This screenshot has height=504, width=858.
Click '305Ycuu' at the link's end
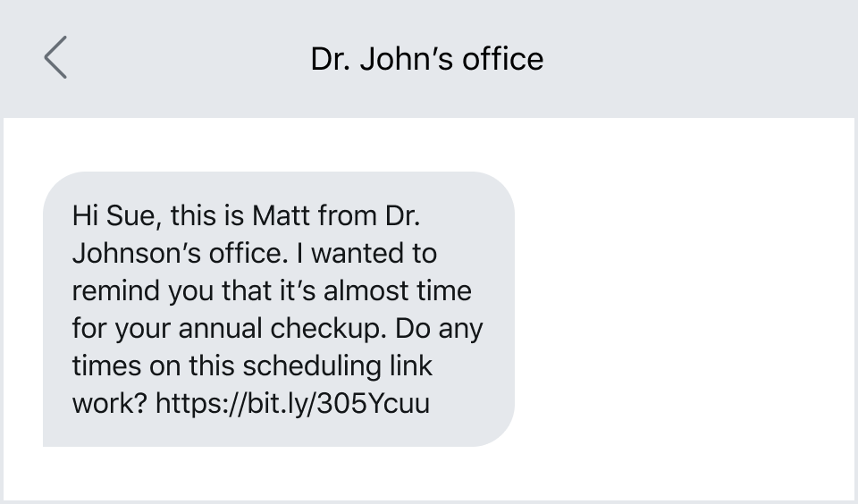[374, 404]
